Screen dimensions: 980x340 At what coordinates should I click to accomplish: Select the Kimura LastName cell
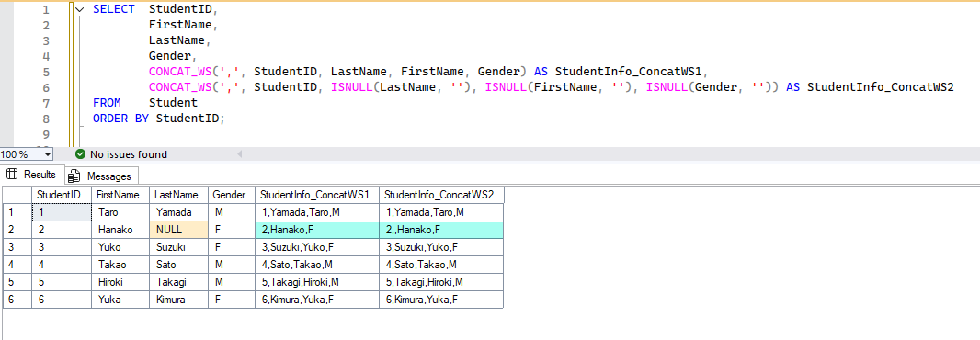pyautogui.click(x=178, y=300)
